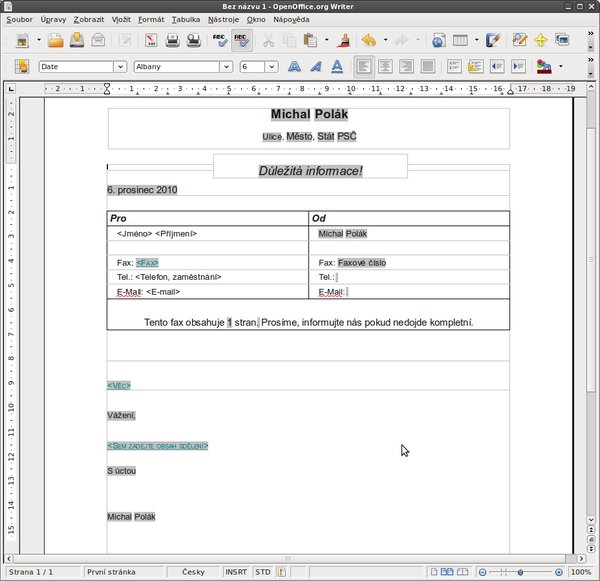Click the Cut scissors icon
600x581 pixels.
click(x=269, y=40)
